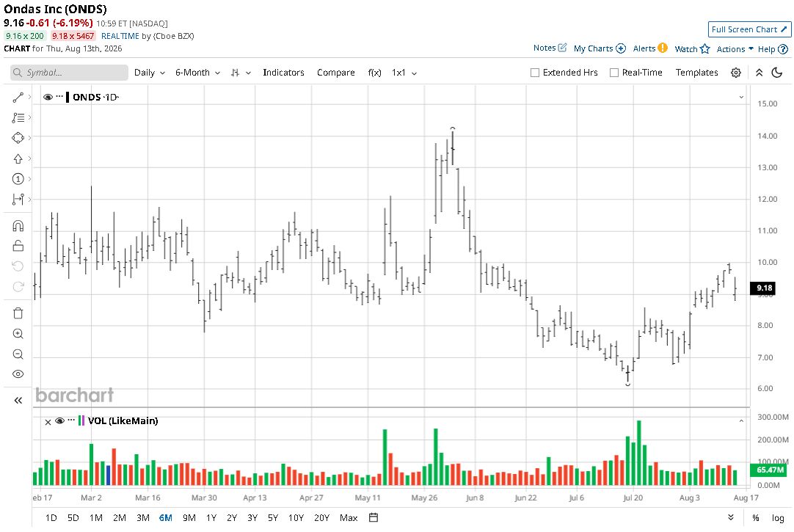
Task: Open the 6-Month period dropdown
Action: click(x=197, y=73)
